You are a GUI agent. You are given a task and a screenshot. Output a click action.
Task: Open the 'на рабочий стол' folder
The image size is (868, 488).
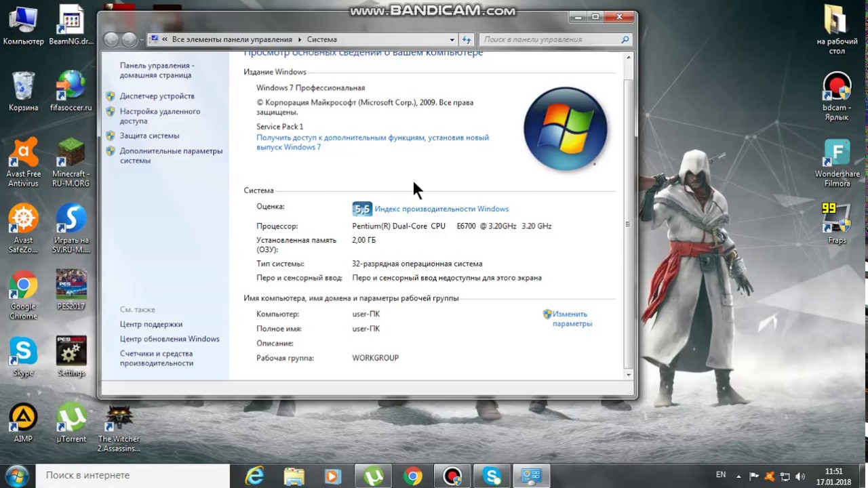pos(837,30)
